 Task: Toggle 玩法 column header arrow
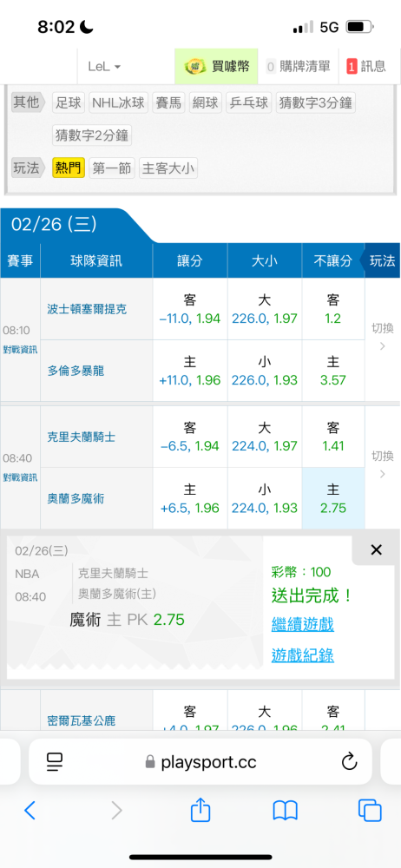380,260
